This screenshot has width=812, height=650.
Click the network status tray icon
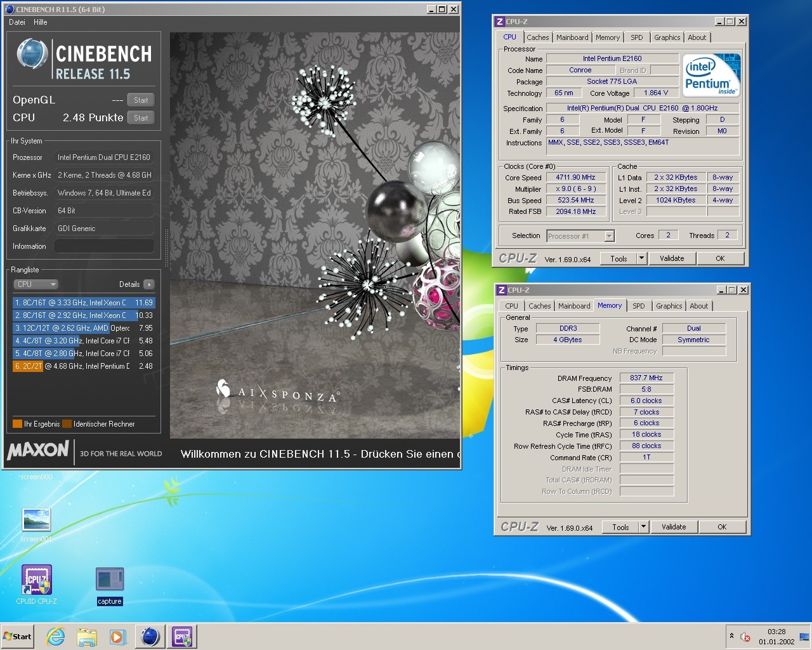804,637
